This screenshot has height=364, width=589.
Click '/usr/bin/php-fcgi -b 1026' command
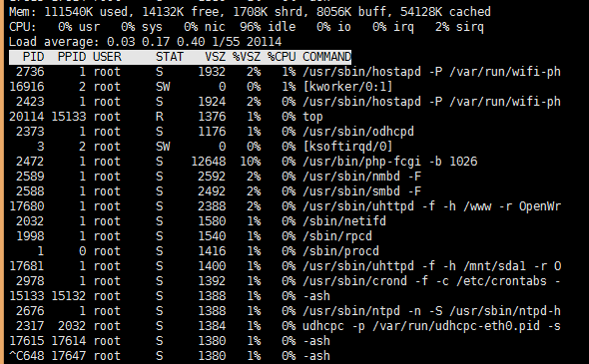[x=390, y=162]
